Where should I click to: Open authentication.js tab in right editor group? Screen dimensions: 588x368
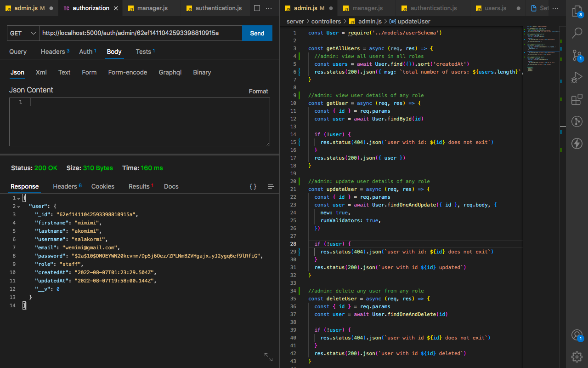pyautogui.click(x=434, y=8)
